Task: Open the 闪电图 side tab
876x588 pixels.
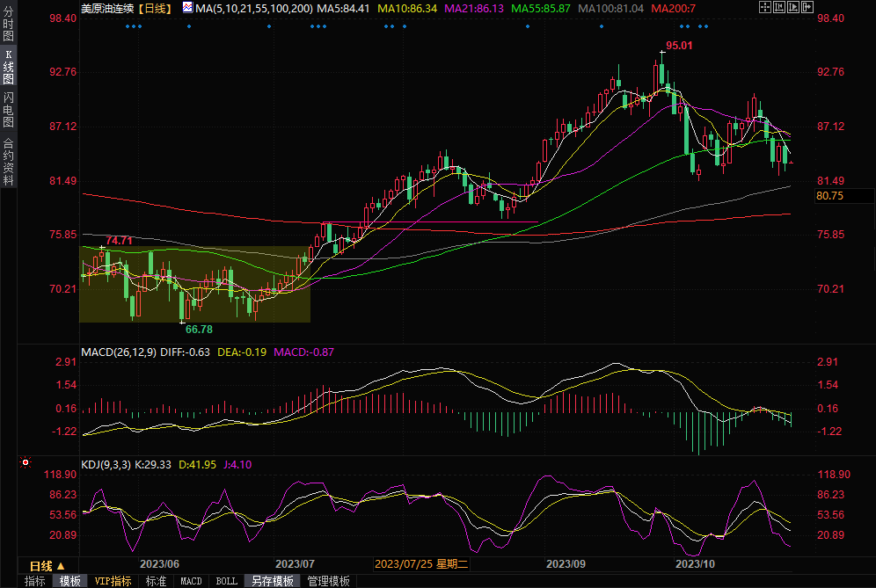Action: coord(8,108)
